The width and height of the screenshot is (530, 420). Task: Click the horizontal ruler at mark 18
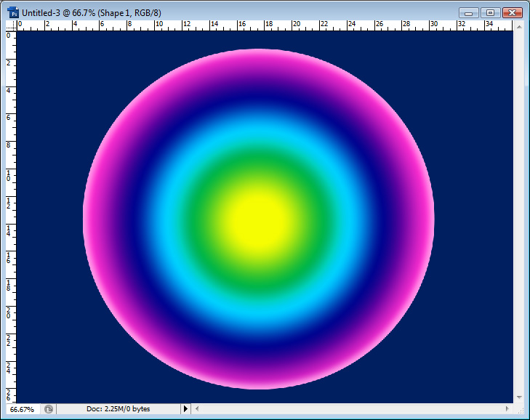(x=268, y=24)
